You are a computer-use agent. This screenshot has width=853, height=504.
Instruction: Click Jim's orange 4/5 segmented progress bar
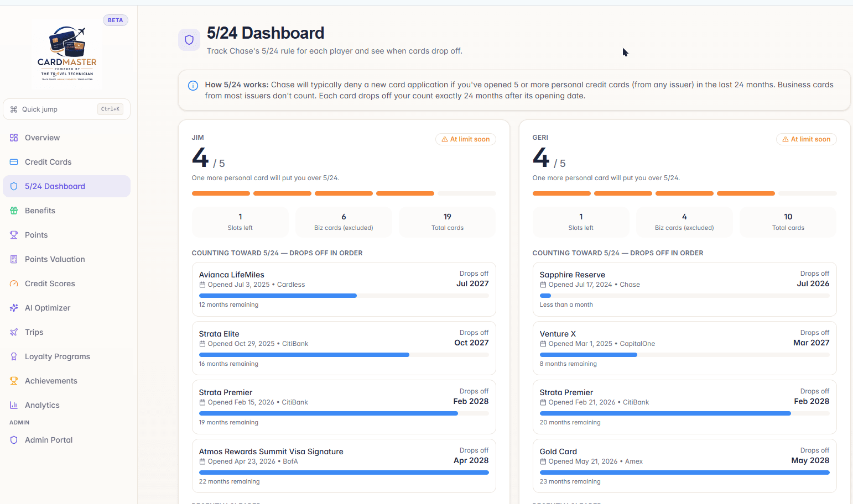click(x=344, y=193)
